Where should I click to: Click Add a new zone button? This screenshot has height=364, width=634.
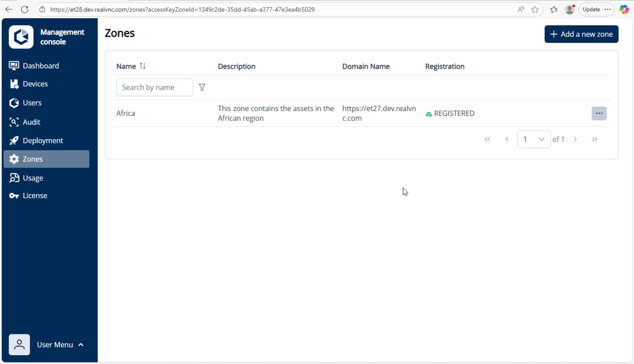[581, 34]
